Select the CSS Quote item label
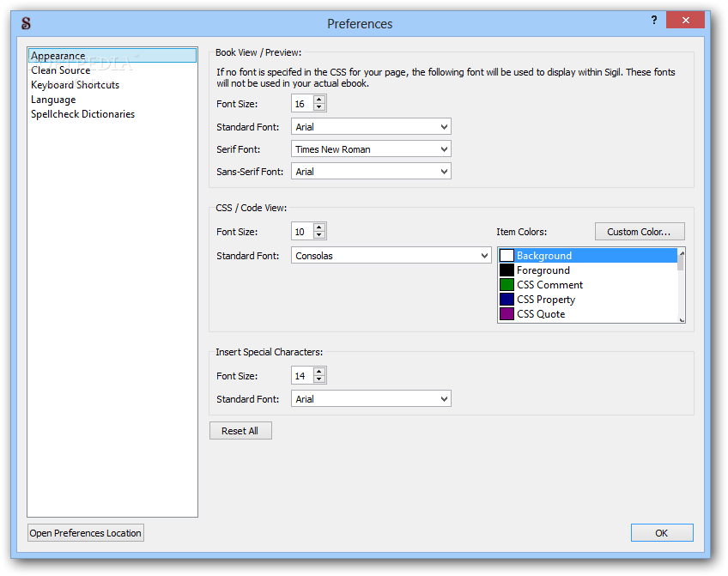The width and height of the screenshot is (728, 576). (x=541, y=314)
